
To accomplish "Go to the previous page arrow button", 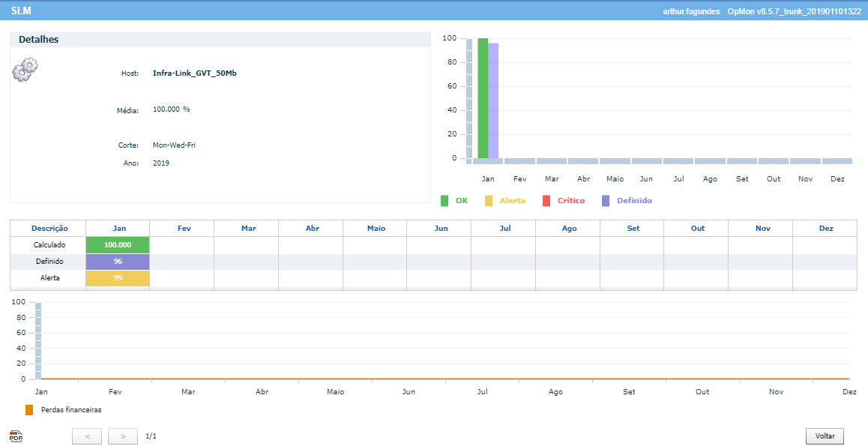I will (x=87, y=436).
